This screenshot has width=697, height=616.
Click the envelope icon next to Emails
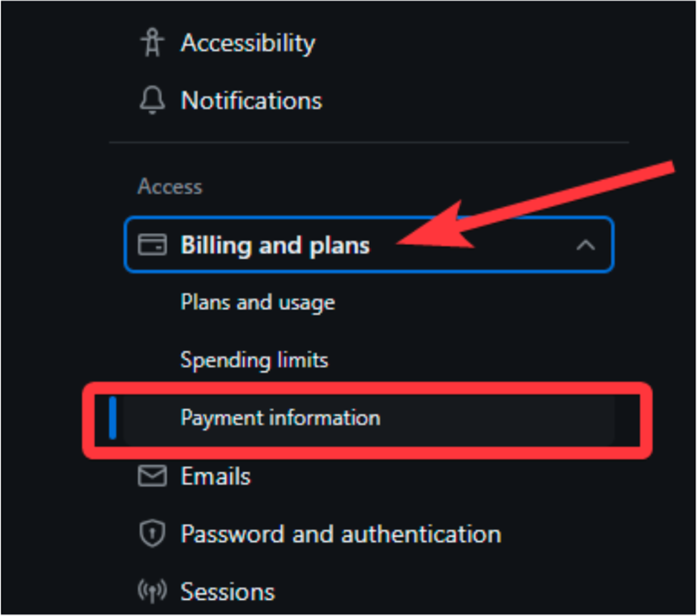click(152, 476)
